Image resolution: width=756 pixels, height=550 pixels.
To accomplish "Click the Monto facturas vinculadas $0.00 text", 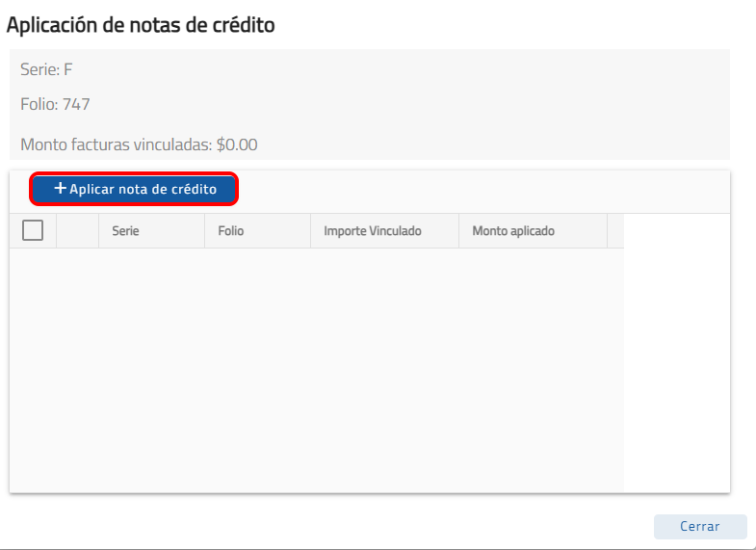I will coord(139,145).
